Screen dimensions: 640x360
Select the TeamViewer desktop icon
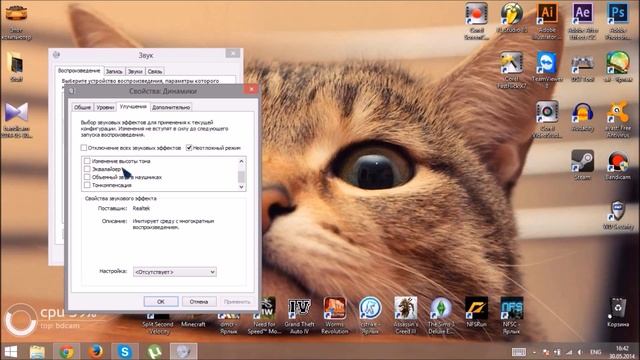point(547,69)
